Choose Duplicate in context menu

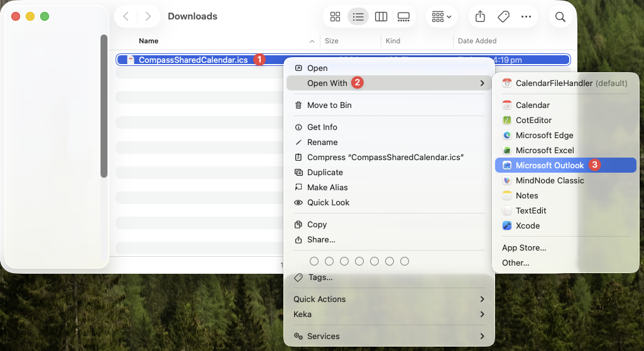click(389, 173)
